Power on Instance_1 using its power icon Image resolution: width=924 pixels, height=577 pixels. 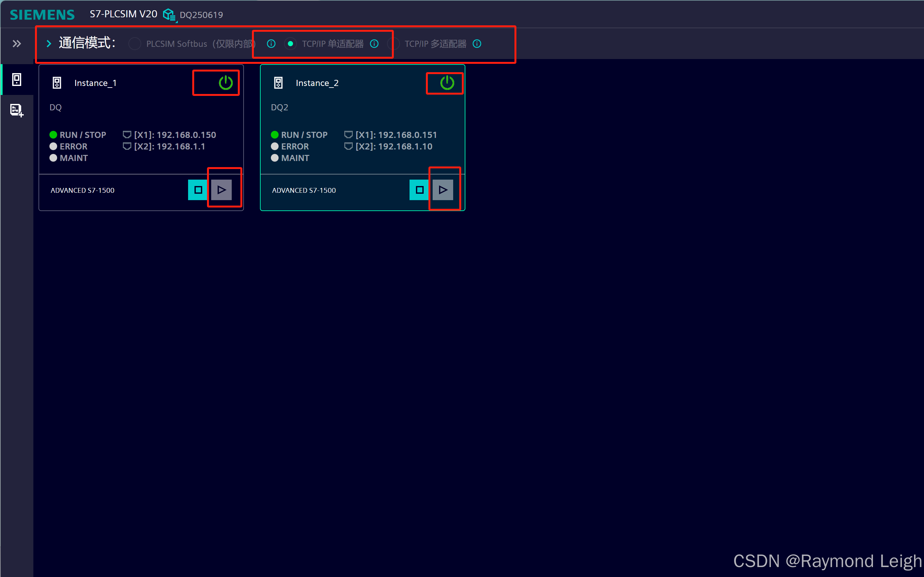(x=225, y=82)
